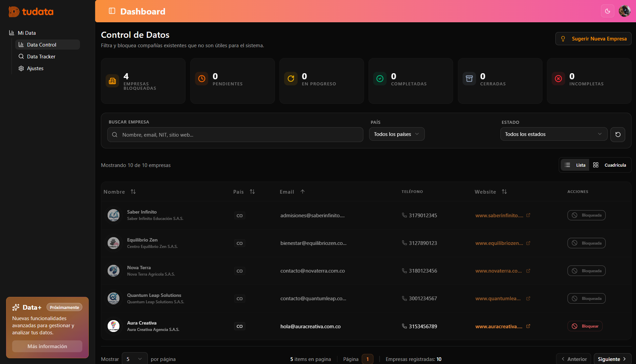
Task: Block Aura Creativa with the Bloquear button
Action: 585,326
